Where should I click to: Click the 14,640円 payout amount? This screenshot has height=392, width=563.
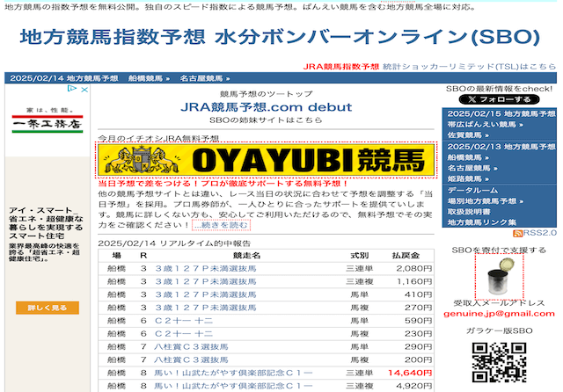(x=410, y=373)
